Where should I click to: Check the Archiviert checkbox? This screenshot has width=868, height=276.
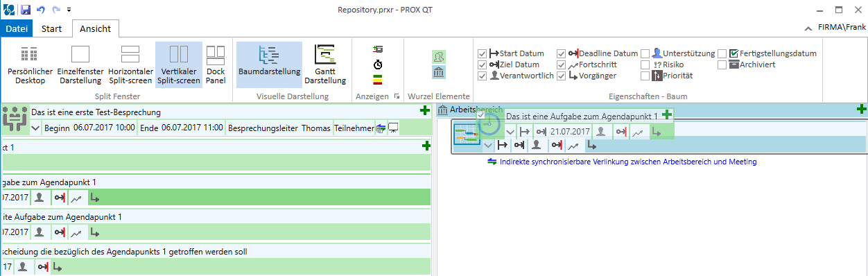coord(722,64)
